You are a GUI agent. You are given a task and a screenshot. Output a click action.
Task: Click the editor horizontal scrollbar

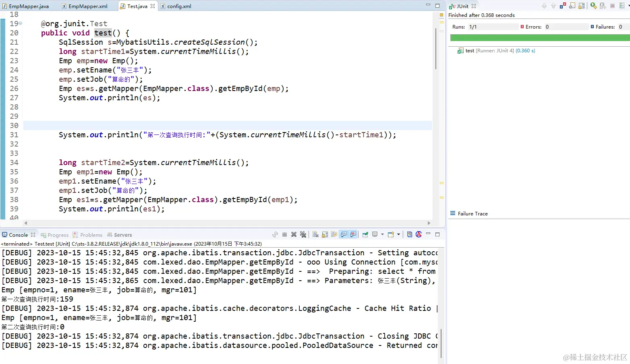[228, 223]
